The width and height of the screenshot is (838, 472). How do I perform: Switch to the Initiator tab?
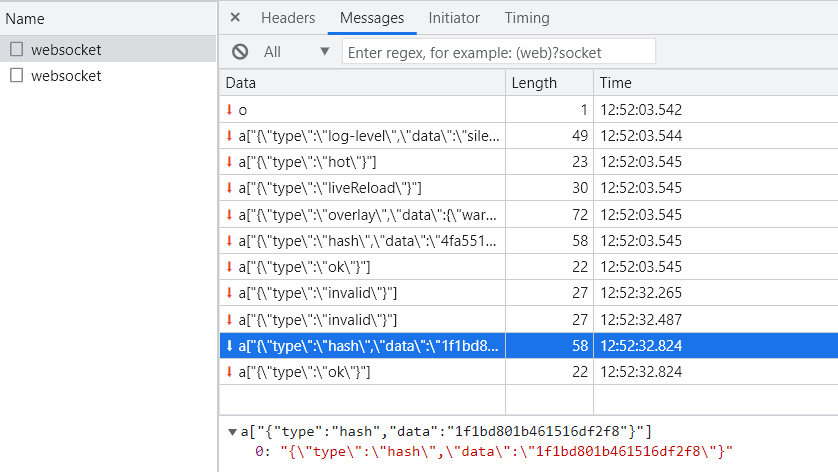454,18
